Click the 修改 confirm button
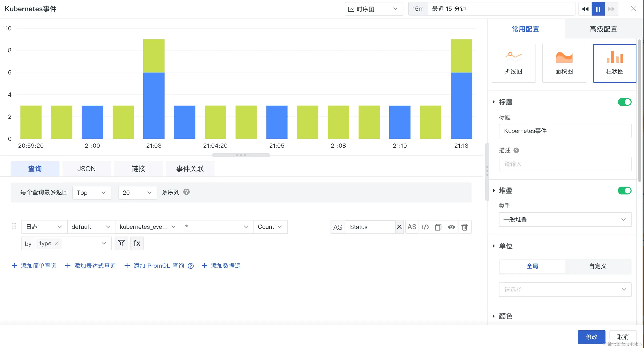644x348 pixels. 591,337
